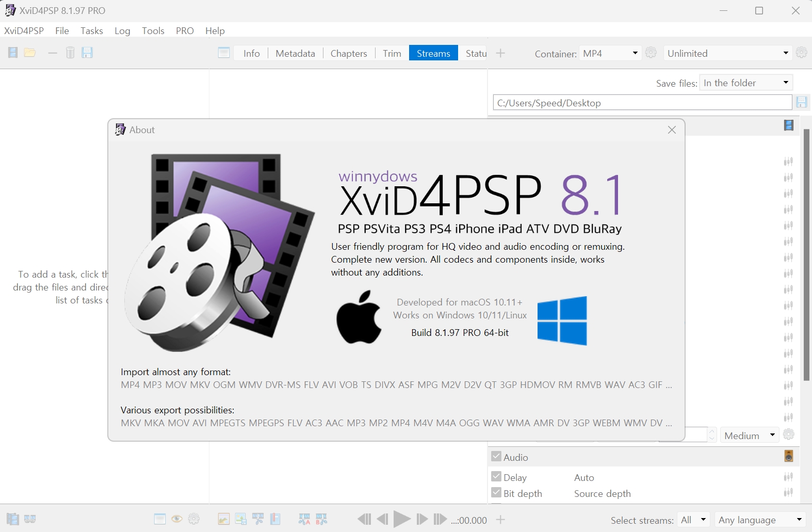Open the settings gear next to Medium preset

point(789,434)
